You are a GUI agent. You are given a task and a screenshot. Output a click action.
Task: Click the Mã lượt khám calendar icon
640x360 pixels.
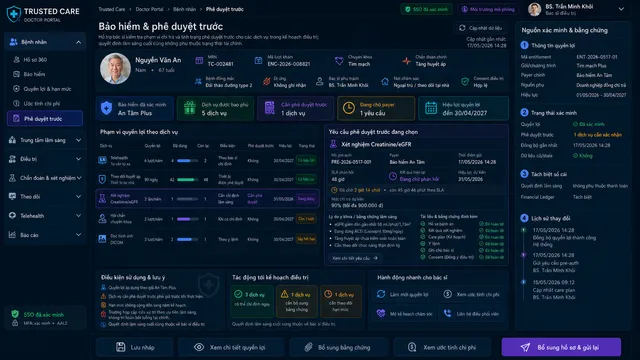point(258,60)
